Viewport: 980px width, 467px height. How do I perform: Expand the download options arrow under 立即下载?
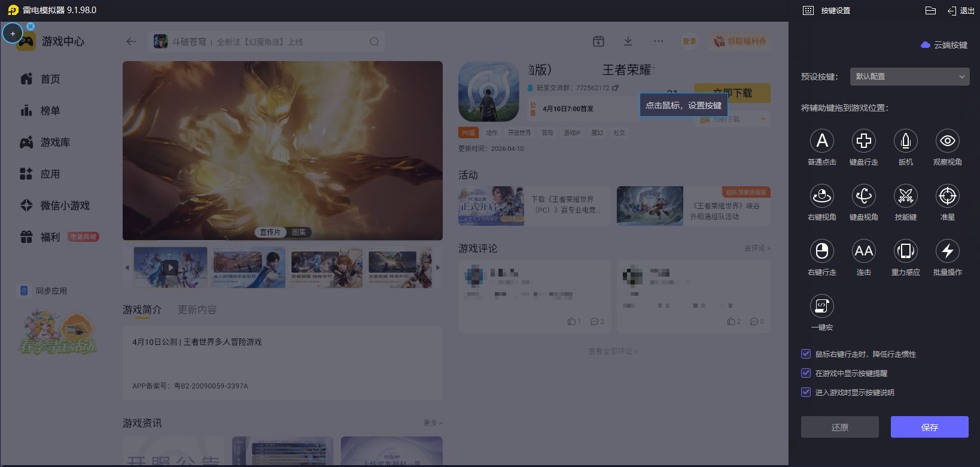(763, 119)
